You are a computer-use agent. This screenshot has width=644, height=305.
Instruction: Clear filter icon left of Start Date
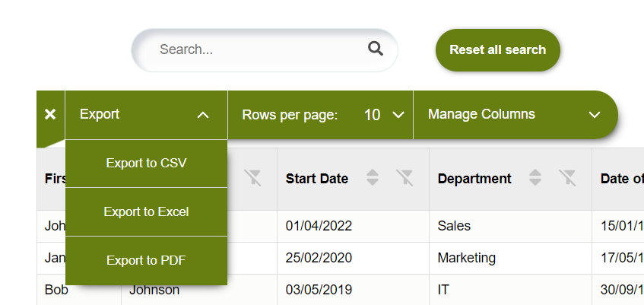pos(252,178)
